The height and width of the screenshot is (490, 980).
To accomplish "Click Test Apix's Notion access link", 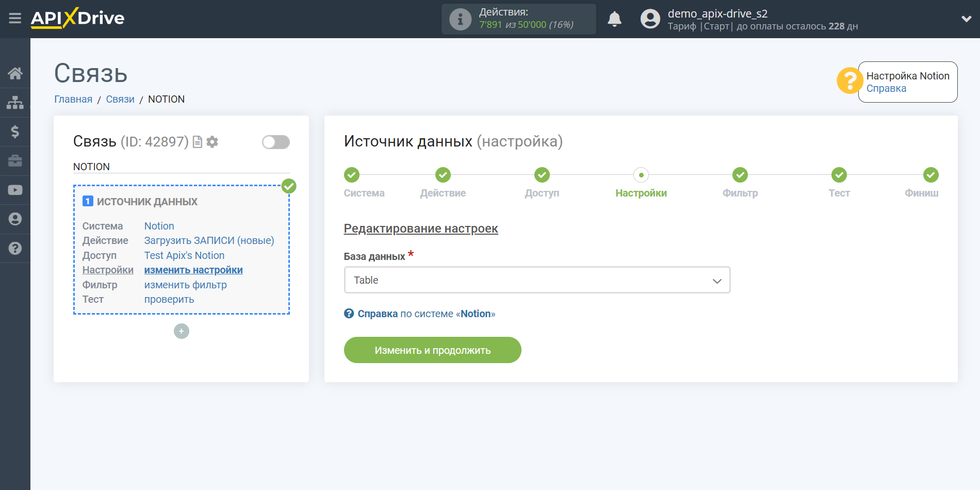I will pos(184,255).
